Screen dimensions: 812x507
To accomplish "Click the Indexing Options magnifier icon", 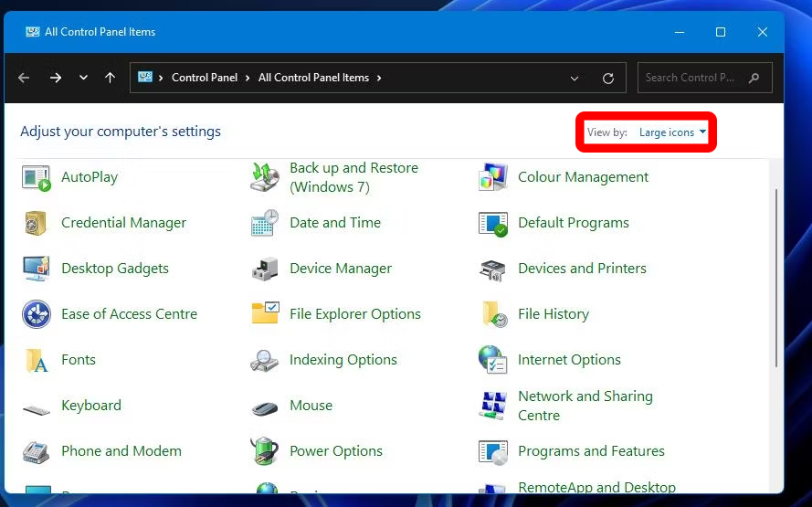I will point(265,361).
